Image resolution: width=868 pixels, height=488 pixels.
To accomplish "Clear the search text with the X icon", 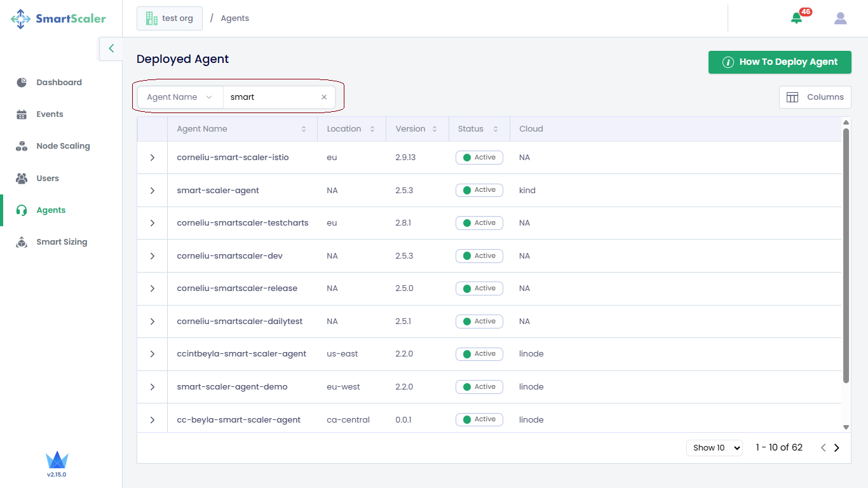I will (324, 97).
